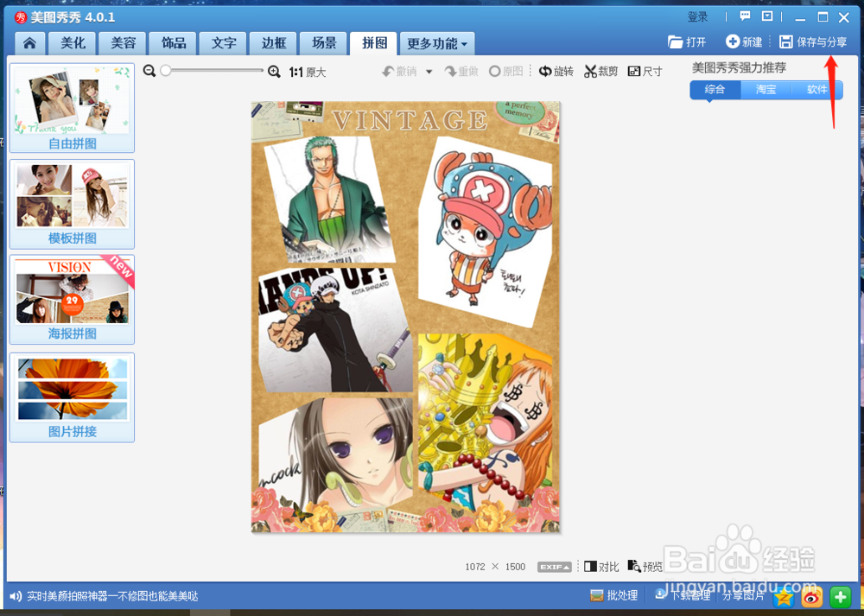Open the 更多功能 dropdown menu

[436, 42]
